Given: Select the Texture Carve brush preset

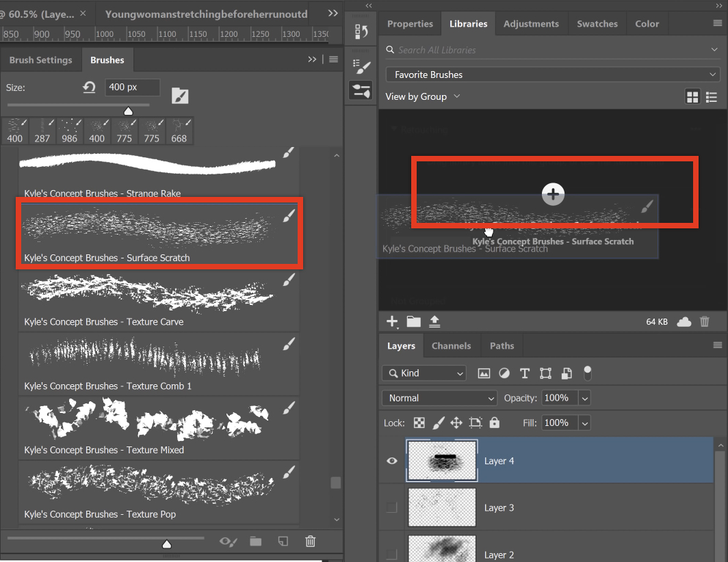Looking at the screenshot, I should coord(157,301).
